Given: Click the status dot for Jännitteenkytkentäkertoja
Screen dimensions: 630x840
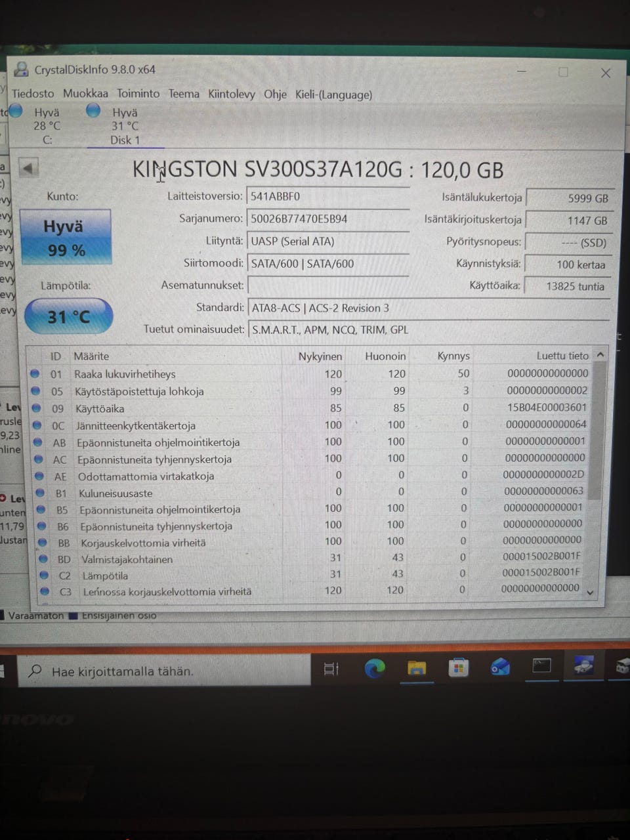Looking at the screenshot, I should coord(37,425).
